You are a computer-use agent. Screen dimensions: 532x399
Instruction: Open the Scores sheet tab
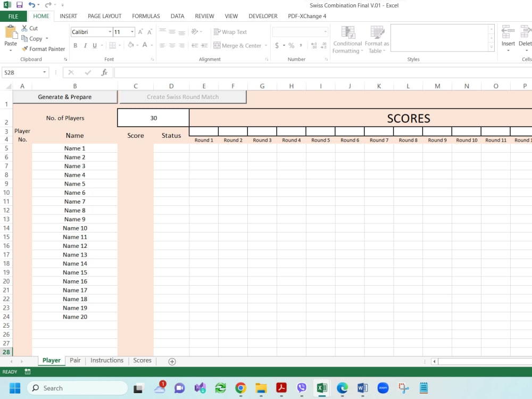pos(142,360)
